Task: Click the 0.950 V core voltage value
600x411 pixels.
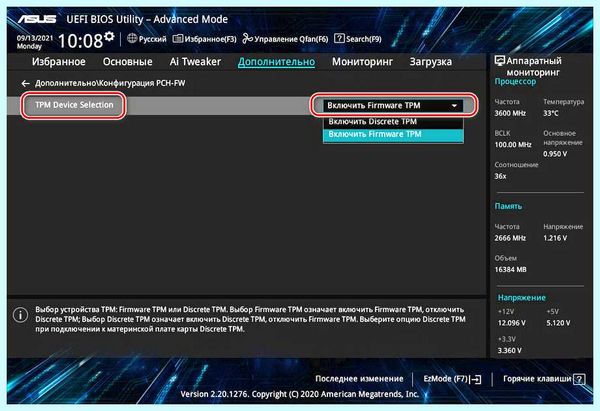Action: [555, 154]
